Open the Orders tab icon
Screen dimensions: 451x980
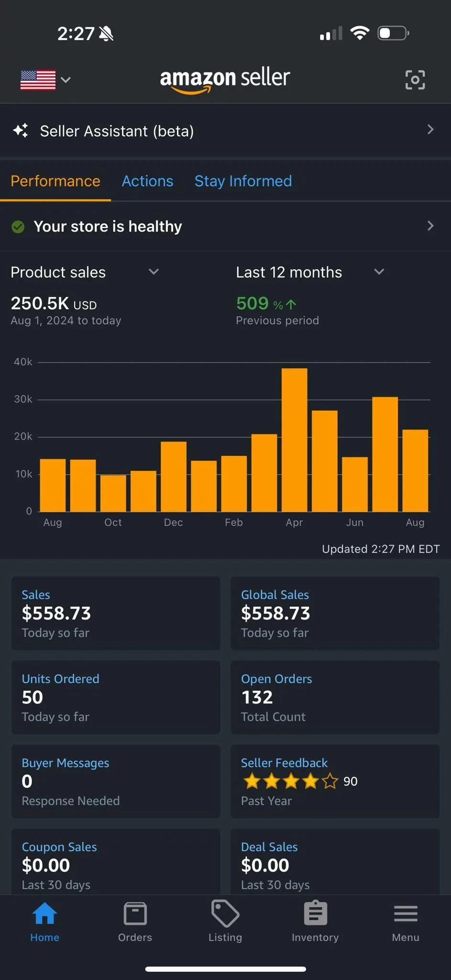pos(135,914)
